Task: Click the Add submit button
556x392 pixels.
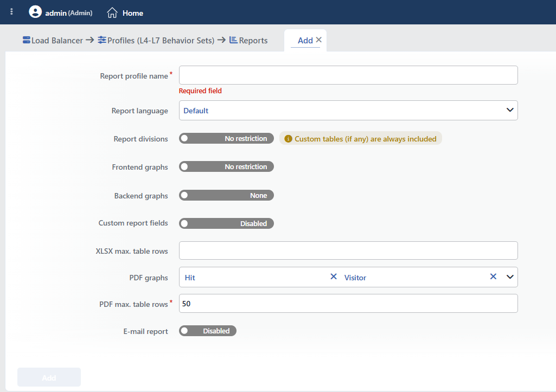Action: 49,377
